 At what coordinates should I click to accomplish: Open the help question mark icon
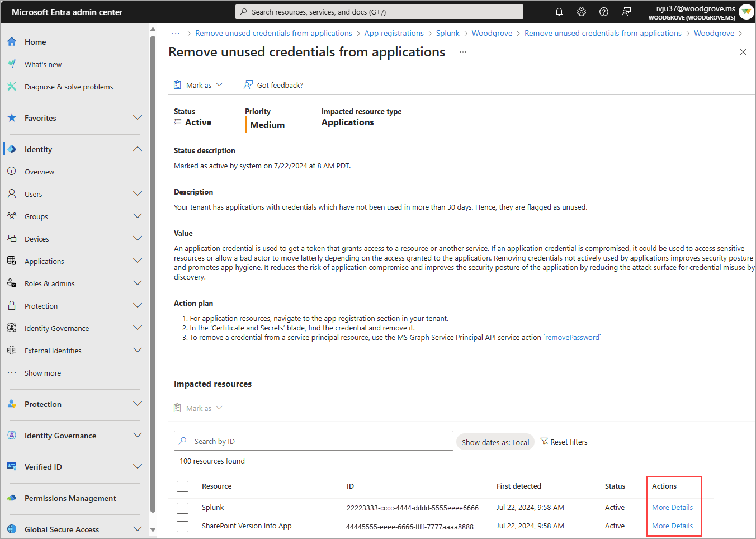tap(604, 12)
